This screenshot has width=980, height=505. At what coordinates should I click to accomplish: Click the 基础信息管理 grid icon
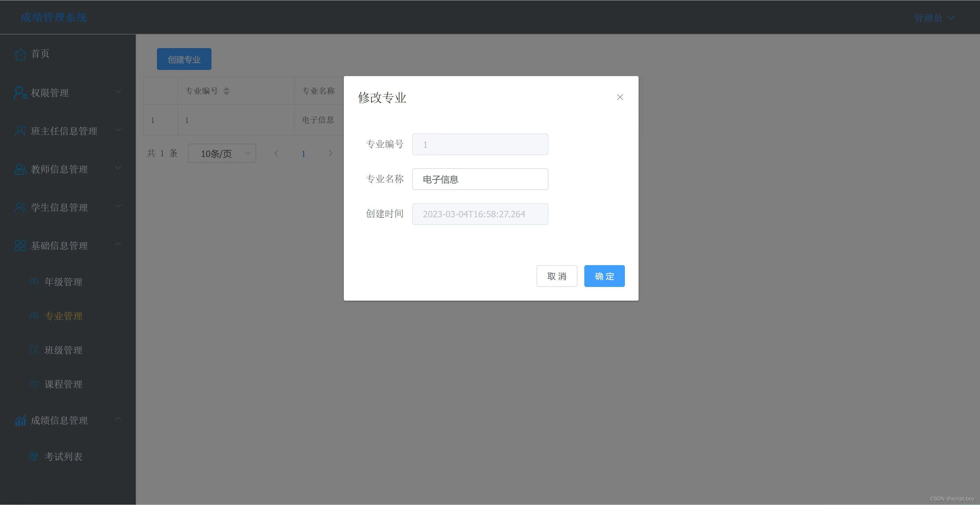point(20,245)
